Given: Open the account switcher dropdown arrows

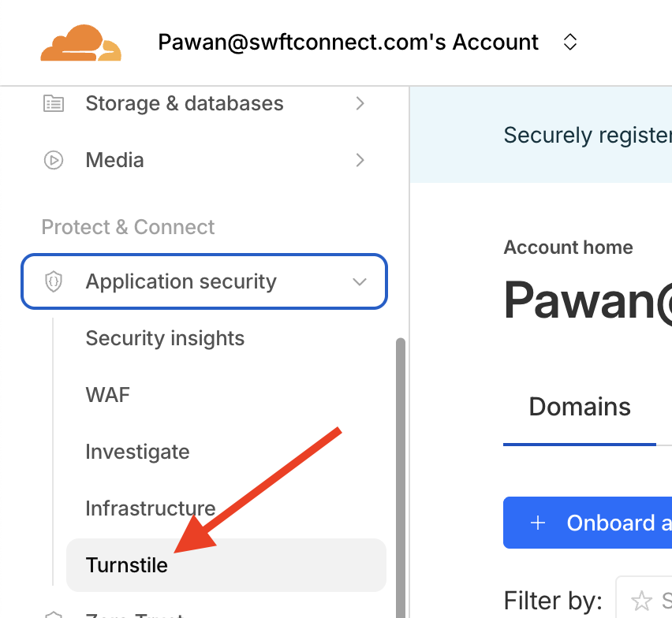Looking at the screenshot, I should (x=570, y=42).
